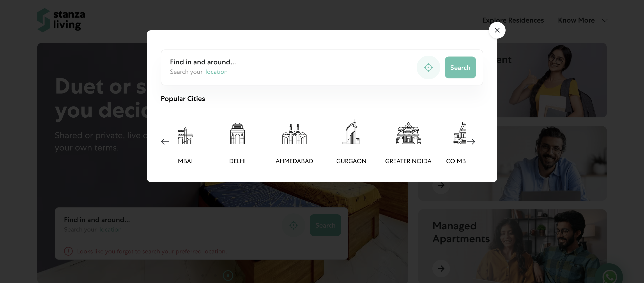Close the location search popup
This screenshot has width=644, height=283.
pos(497,30)
